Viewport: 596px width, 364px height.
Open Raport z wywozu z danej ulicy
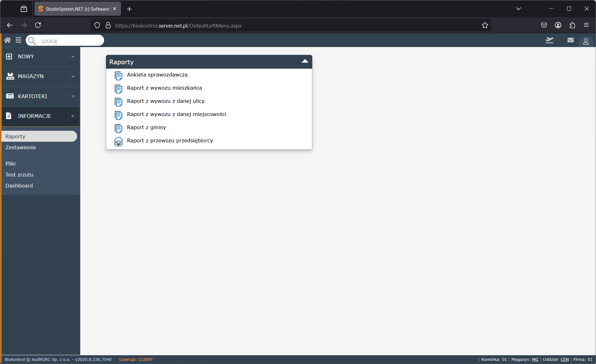[x=166, y=101]
